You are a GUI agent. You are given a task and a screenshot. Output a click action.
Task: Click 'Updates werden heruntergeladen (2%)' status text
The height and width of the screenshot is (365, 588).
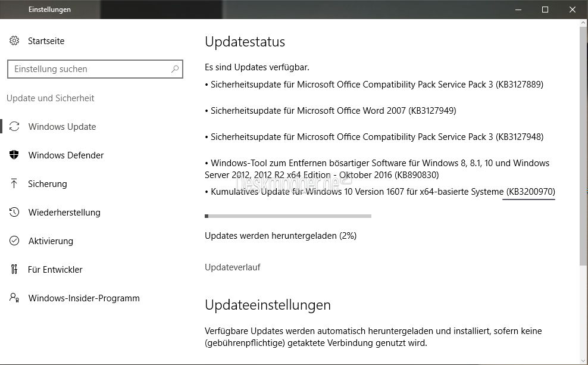tap(280, 236)
